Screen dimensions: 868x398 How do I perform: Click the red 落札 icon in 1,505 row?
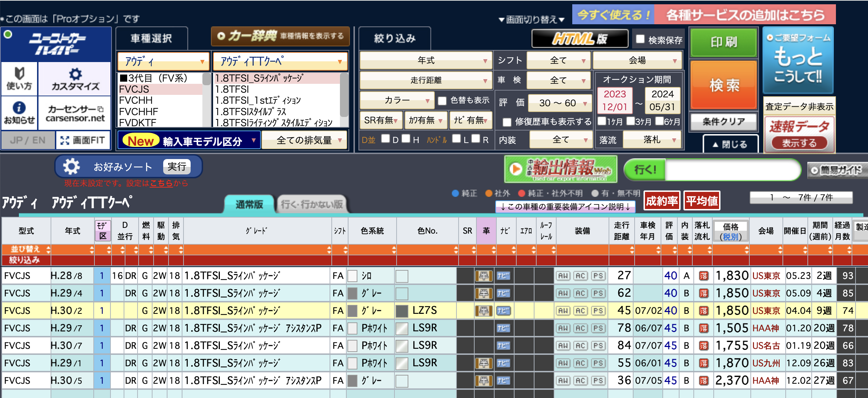pyautogui.click(x=704, y=328)
